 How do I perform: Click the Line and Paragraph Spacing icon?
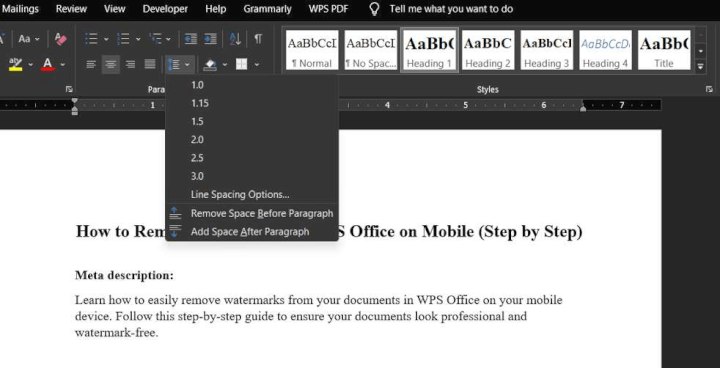174,64
